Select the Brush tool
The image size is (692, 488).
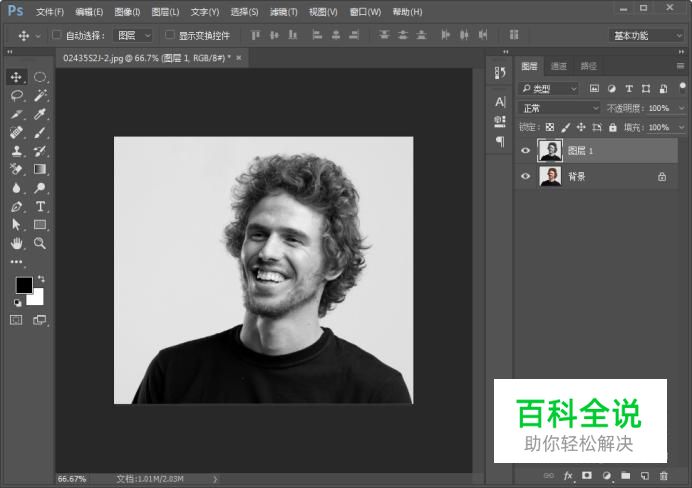tap(40, 132)
